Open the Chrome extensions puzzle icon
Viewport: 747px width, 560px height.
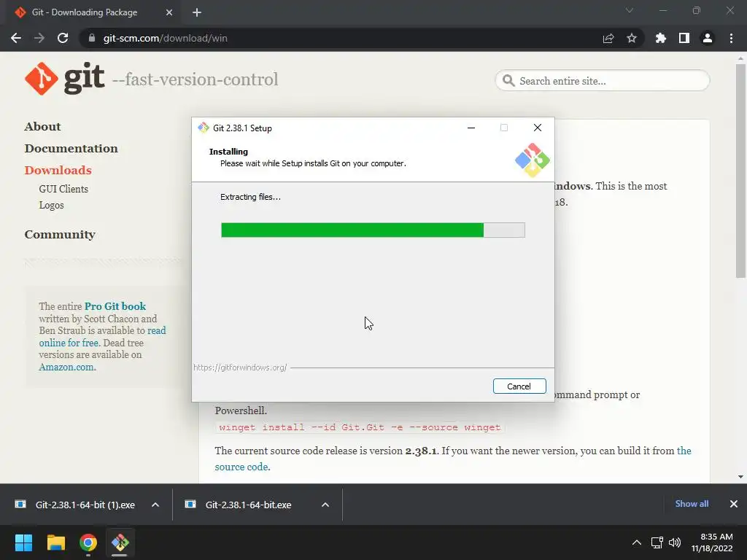[x=661, y=38]
